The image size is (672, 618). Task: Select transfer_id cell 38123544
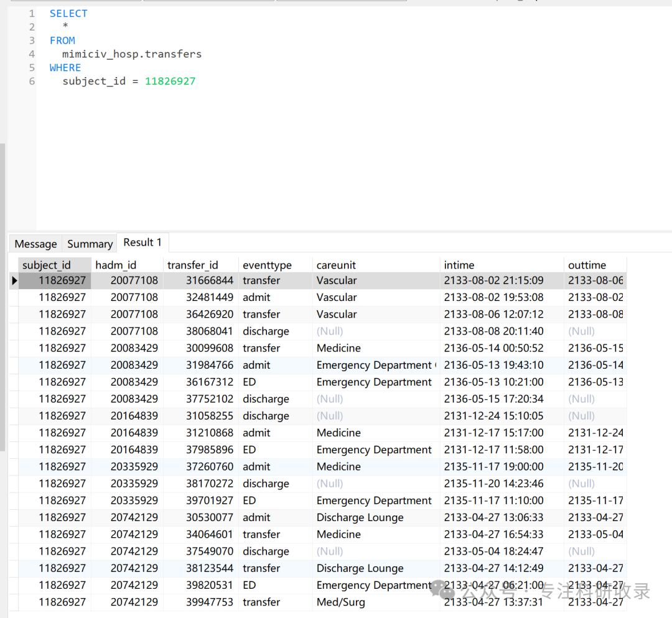coord(200,568)
